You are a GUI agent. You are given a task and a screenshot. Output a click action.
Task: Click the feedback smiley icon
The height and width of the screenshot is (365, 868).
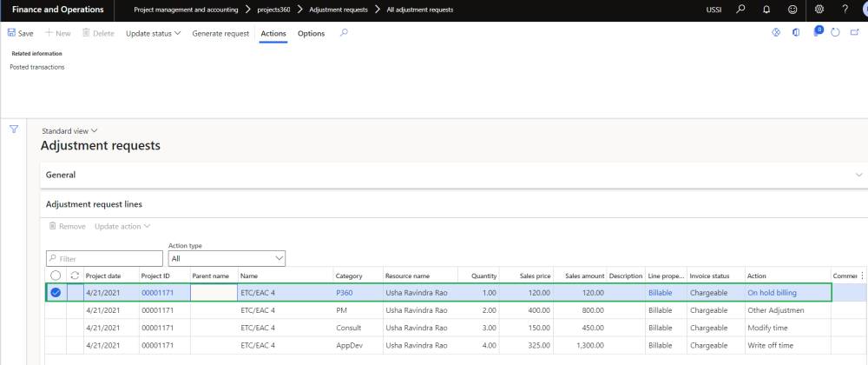coord(792,10)
